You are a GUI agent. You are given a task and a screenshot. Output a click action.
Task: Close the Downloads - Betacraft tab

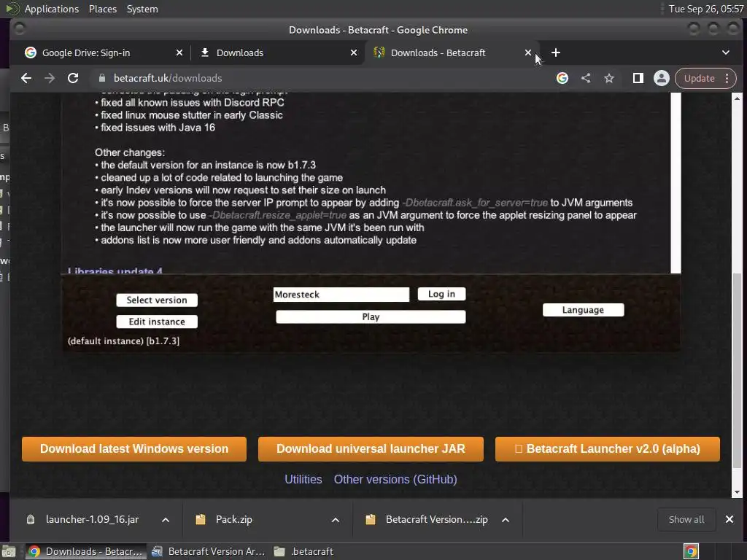pos(528,52)
